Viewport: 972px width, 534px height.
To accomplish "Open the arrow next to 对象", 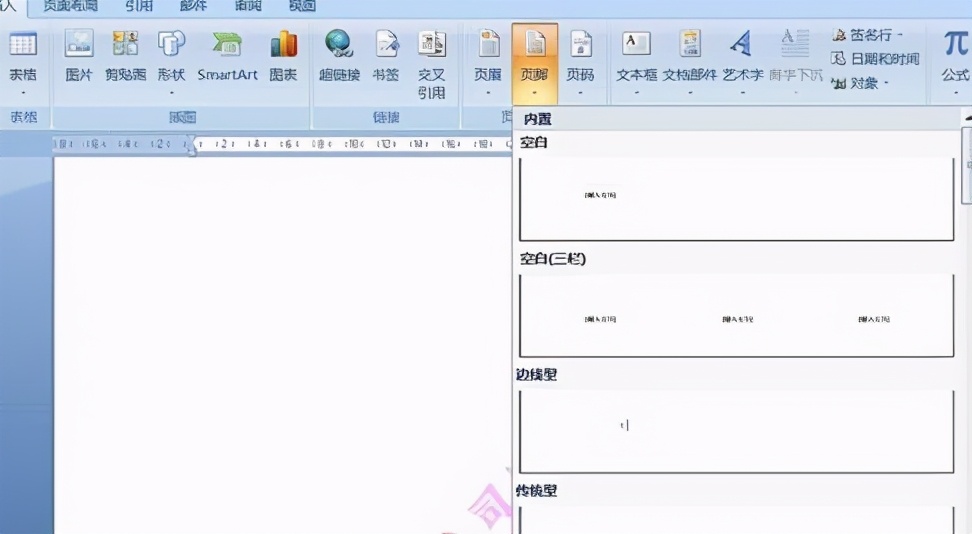I will [886, 82].
